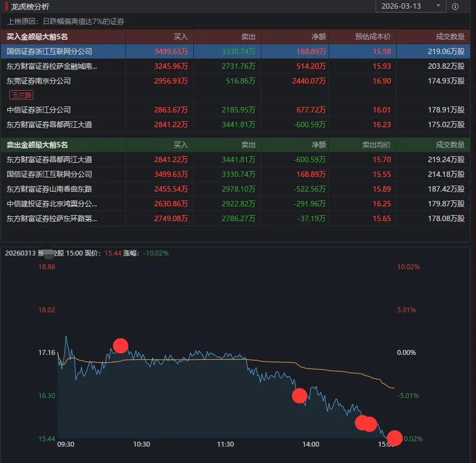This screenshot has width=476, height=463.
Task: Click the buy amount 3245.96万 cell
Action: [x=171, y=66]
